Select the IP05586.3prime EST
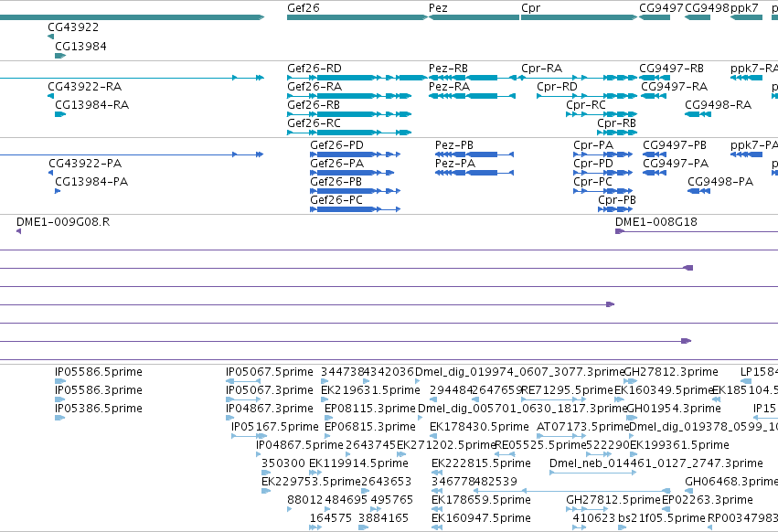Image resolution: width=778 pixels, height=532 pixels. coord(60,399)
